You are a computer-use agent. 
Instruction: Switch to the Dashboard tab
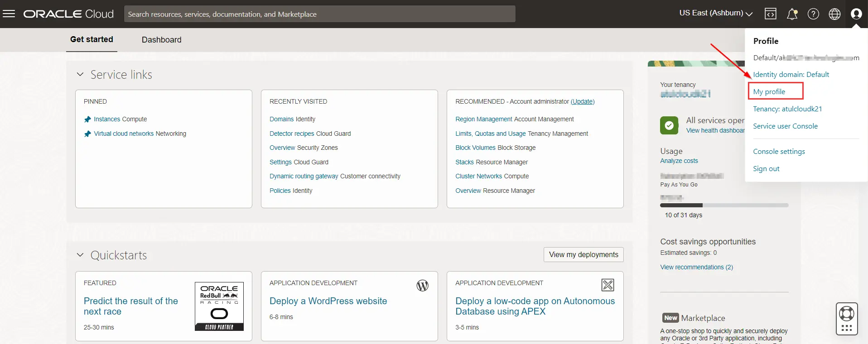(x=161, y=40)
